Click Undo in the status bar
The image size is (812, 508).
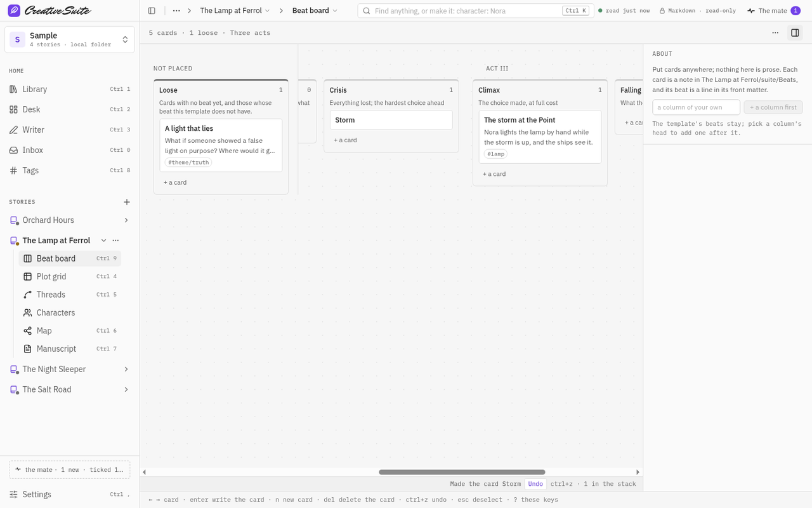[x=535, y=484]
